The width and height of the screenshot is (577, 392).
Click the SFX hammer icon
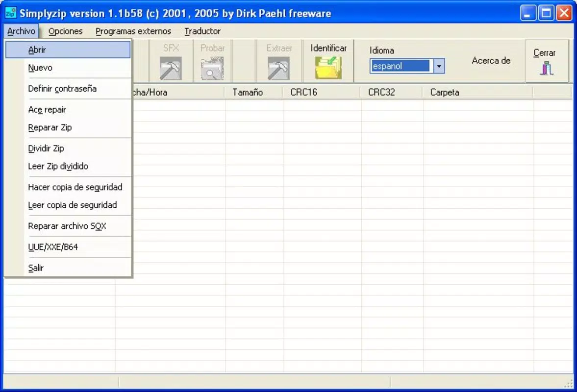coord(171,69)
